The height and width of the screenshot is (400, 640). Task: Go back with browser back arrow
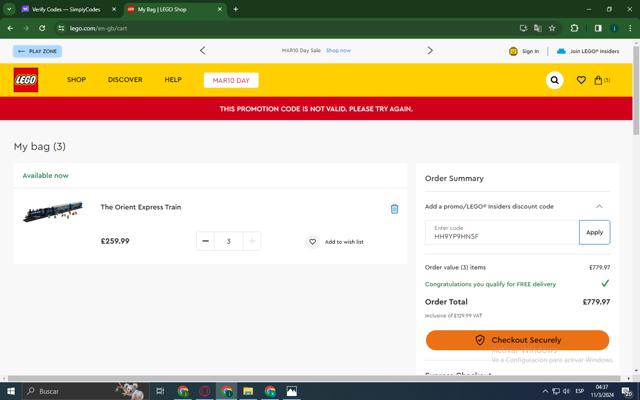[11, 28]
